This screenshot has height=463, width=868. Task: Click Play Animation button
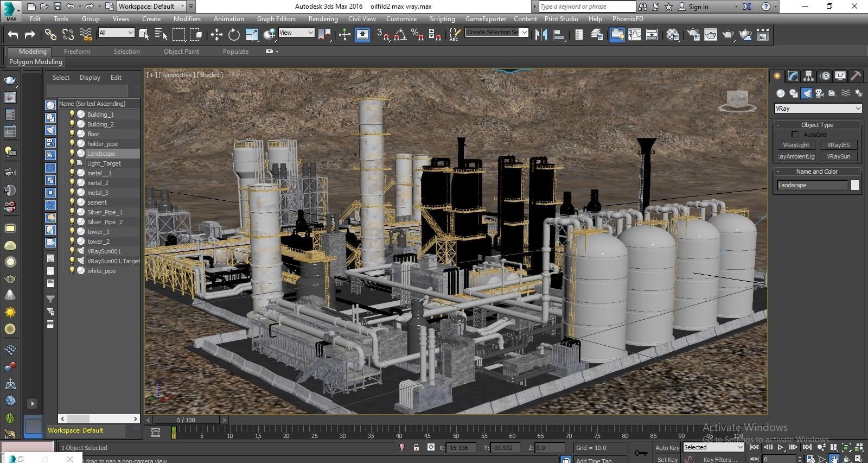(x=780, y=448)
